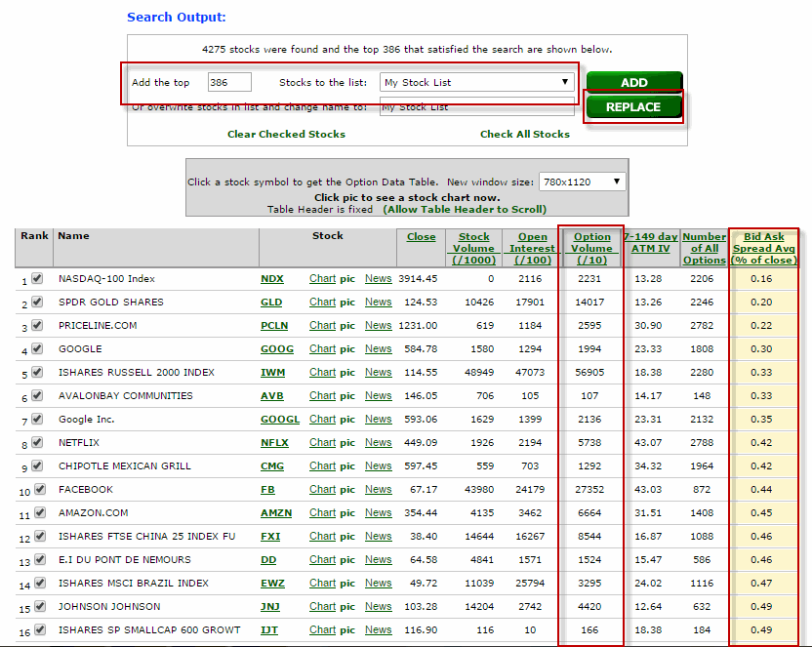Open News link for CHIPOTLE MEXICAN GRILL
The image size is (812, 647).
coord(378,465)
